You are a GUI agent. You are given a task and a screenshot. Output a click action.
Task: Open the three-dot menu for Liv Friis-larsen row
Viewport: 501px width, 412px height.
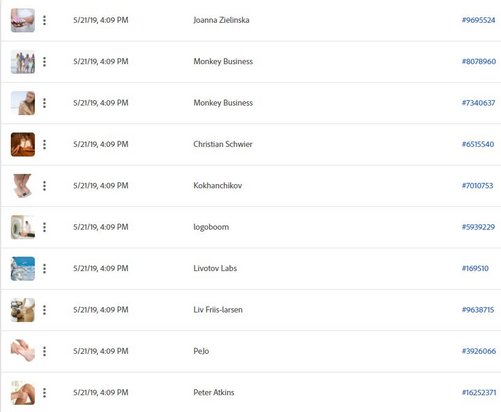click(44, 310)
